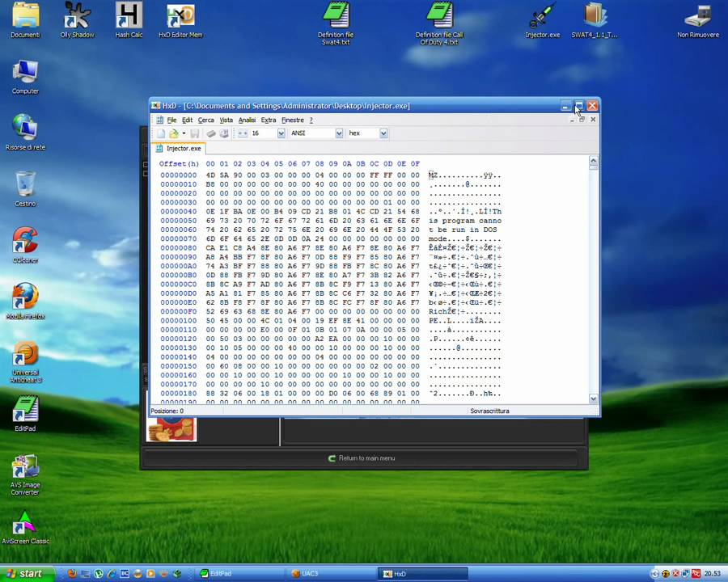728x582 pixels.
Task: Click the snack image thumbnail in background window
Action: [x=171, y=429]
